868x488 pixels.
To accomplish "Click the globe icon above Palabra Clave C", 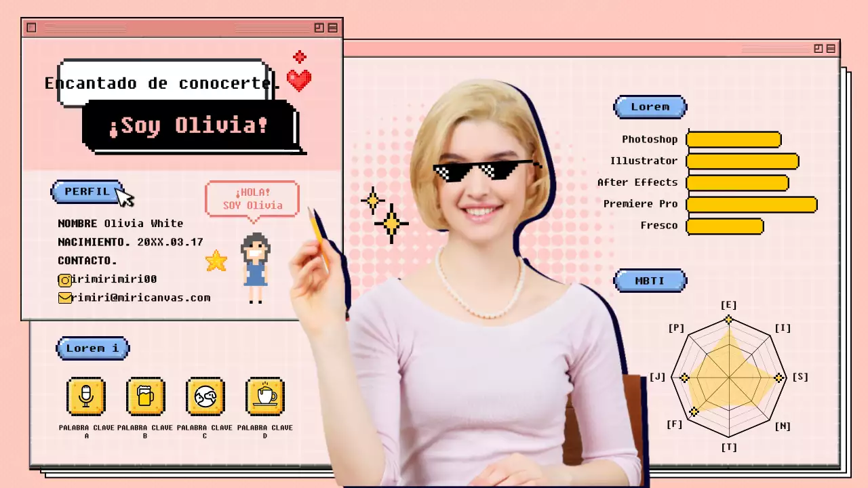I will pos(205,396).
